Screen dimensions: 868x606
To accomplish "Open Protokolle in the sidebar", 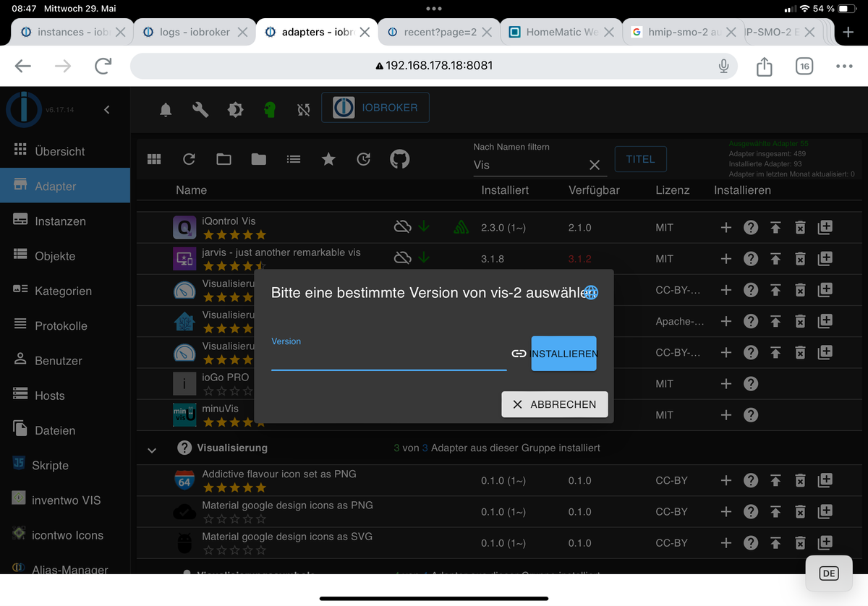I will 65,325.
